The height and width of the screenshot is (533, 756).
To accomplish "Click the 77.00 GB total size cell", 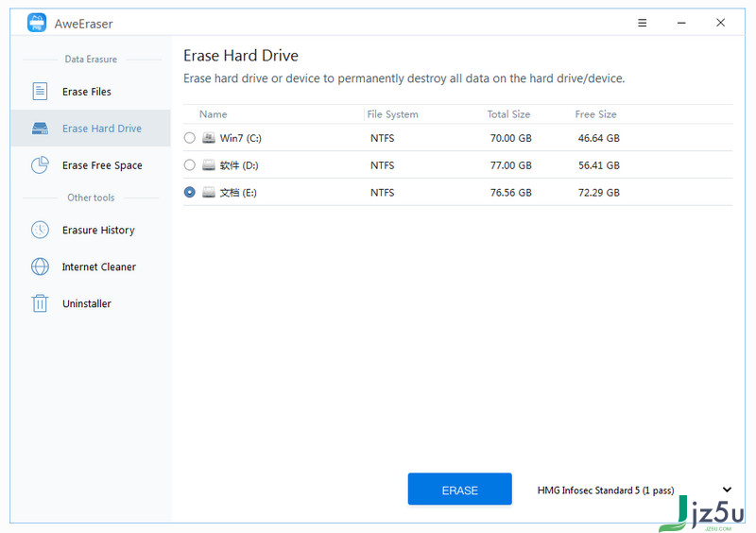I will pyautogui.click(x=510, y=165).
